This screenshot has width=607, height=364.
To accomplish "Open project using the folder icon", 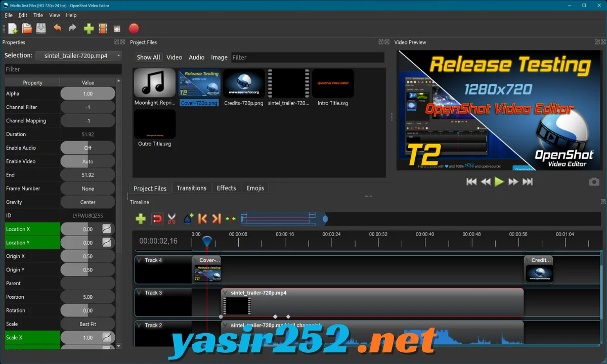I will click(27, 29).
